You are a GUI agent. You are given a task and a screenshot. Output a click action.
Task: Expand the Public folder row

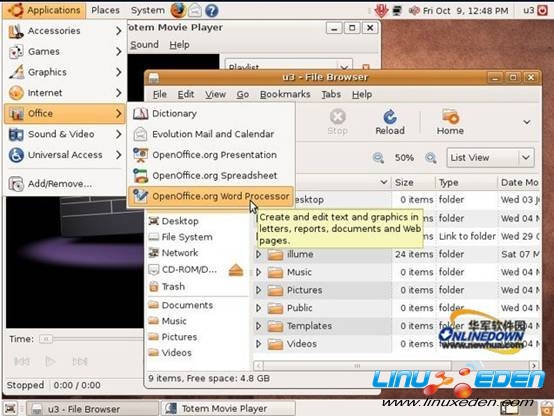click(259, 308)
